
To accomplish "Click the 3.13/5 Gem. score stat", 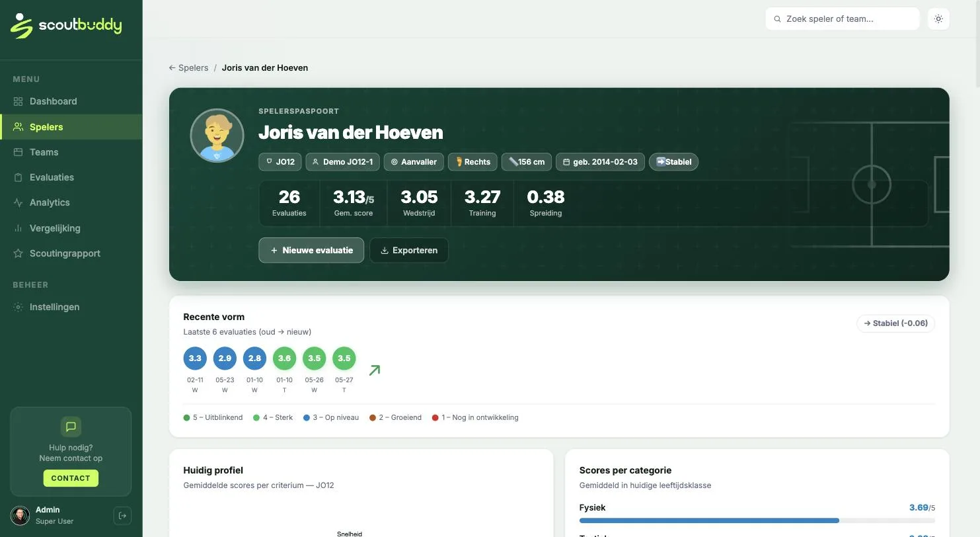I will pos(353,203).
